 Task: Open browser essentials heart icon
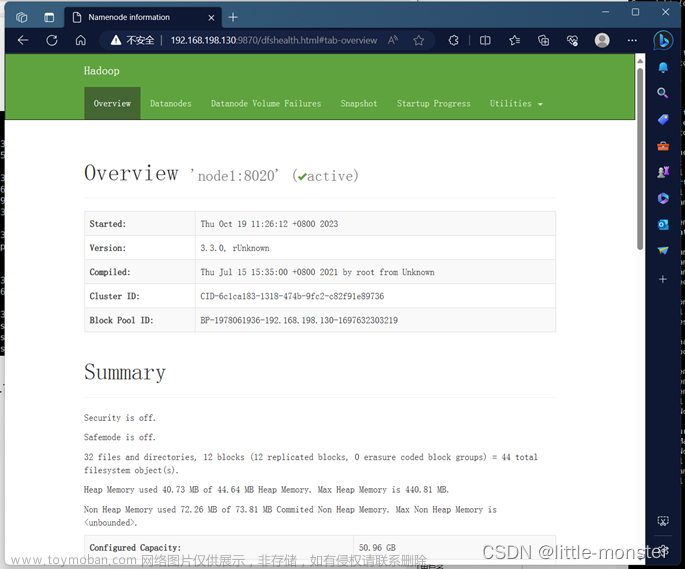[x=572, y=40]
